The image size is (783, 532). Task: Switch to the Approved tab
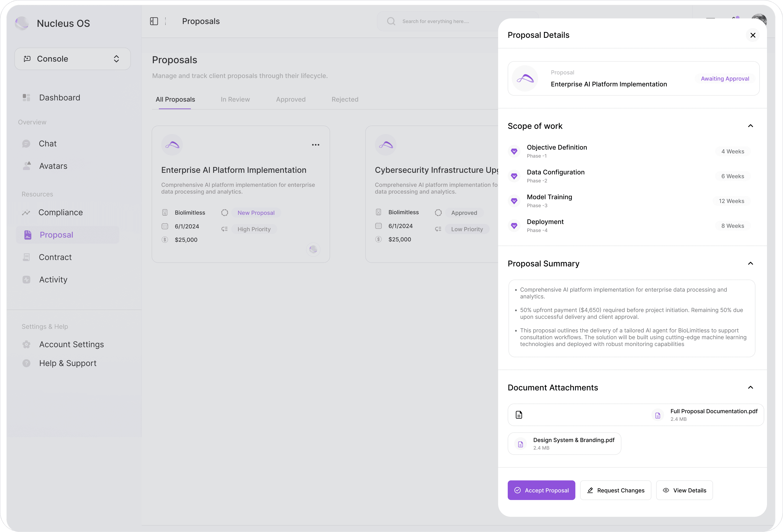coord(290,99)
